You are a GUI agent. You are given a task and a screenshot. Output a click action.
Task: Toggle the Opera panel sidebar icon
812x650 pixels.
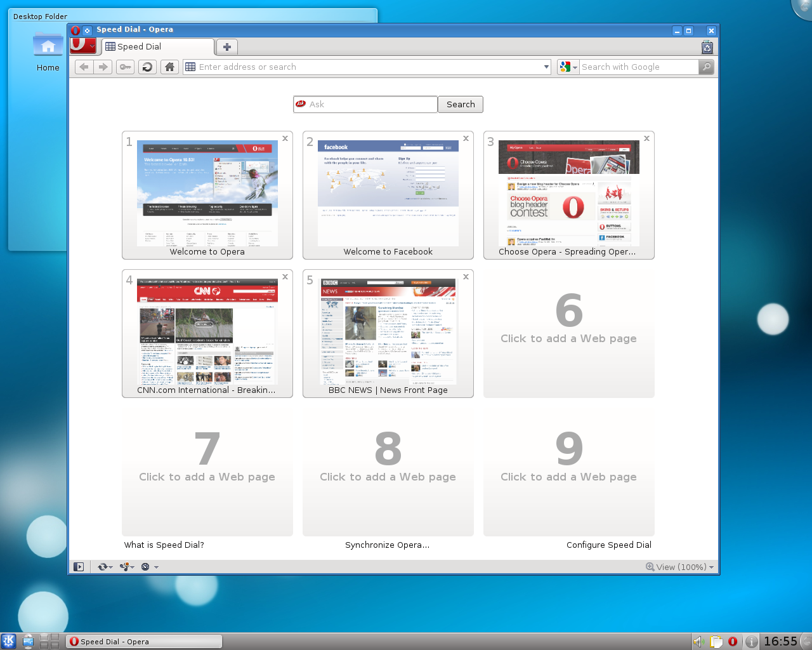pyautogui.click(x=79, y=567)
